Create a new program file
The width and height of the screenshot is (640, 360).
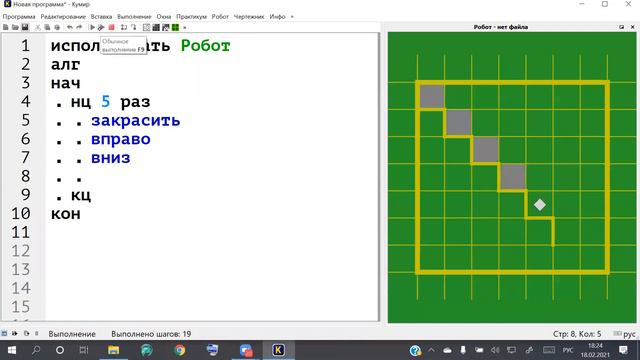[6, 27]
